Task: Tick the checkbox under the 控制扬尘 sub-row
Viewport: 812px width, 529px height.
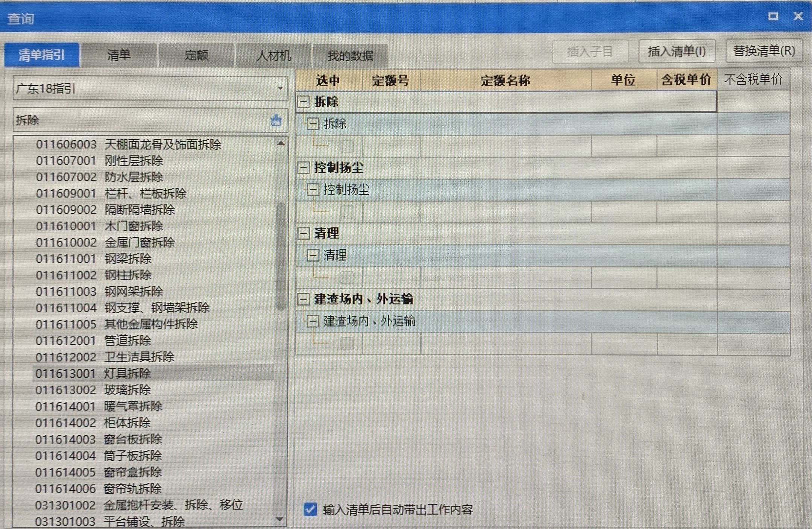Action: coord(346,212)
